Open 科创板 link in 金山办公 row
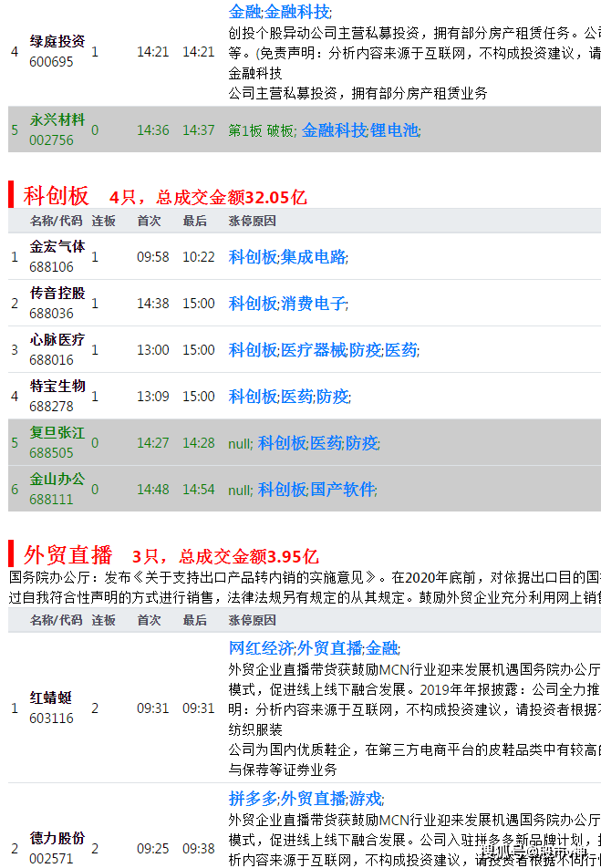 tap(282, 490)
